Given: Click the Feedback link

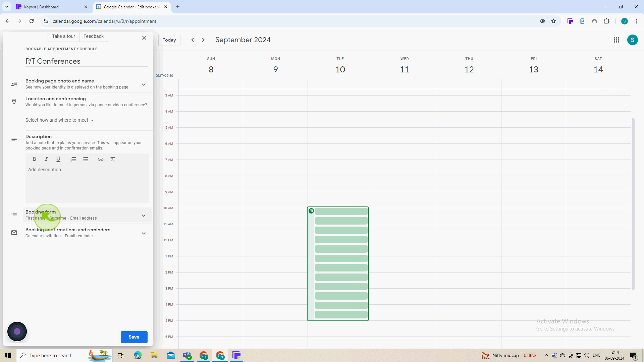Looking at the screenshot, I should point(93,36).
